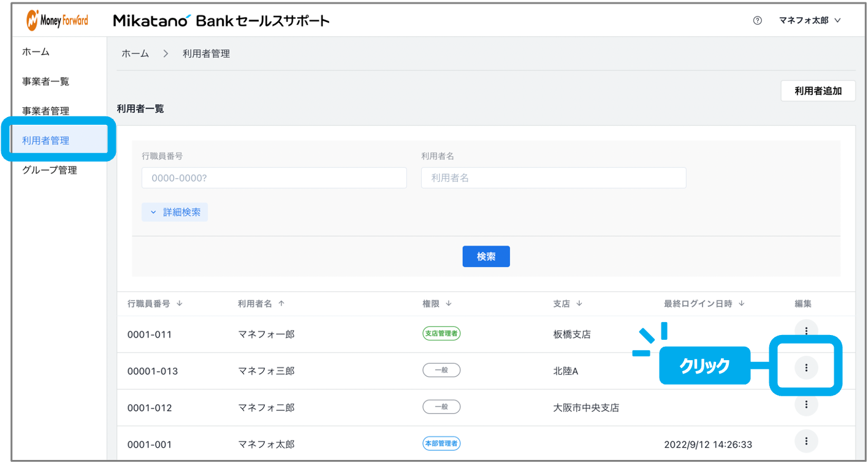Click the 一般 badge in マネフォ二郎 row
This screenshot has width=868, height=463.
point(441,407)
